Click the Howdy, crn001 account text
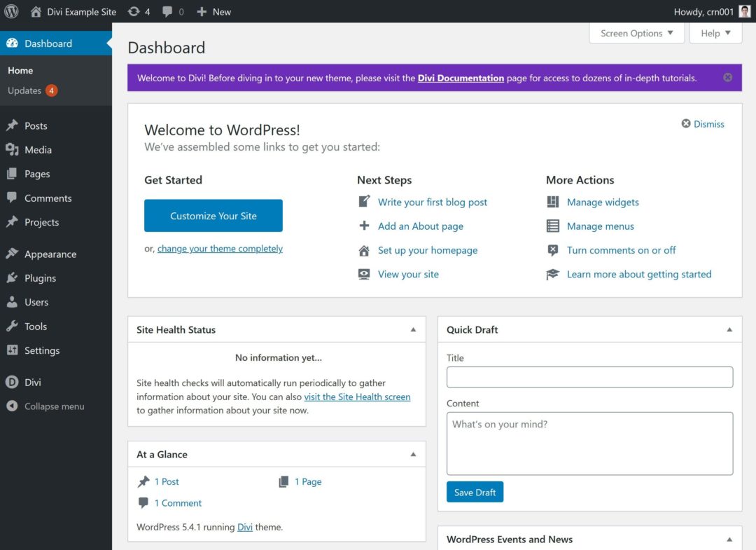 pos(703,12)
